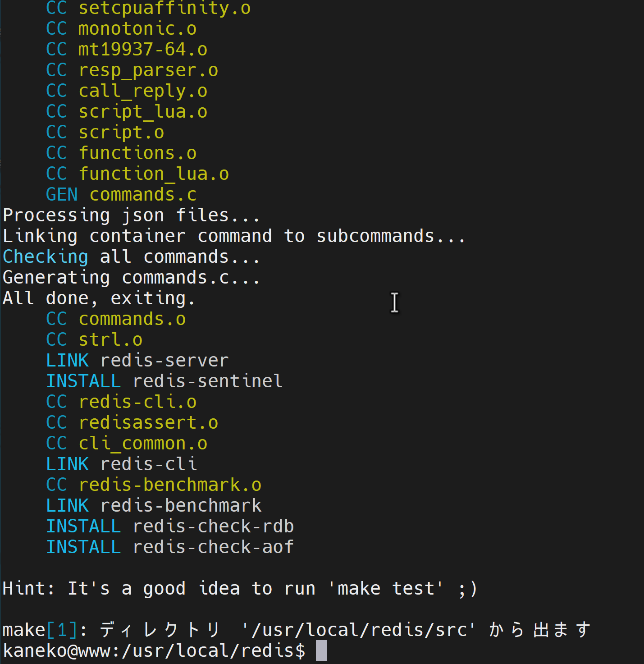Viewport: 644px width, 664px height.
Task: Click the 'All done, exiting.' line
Action: (x=99, y=298)
